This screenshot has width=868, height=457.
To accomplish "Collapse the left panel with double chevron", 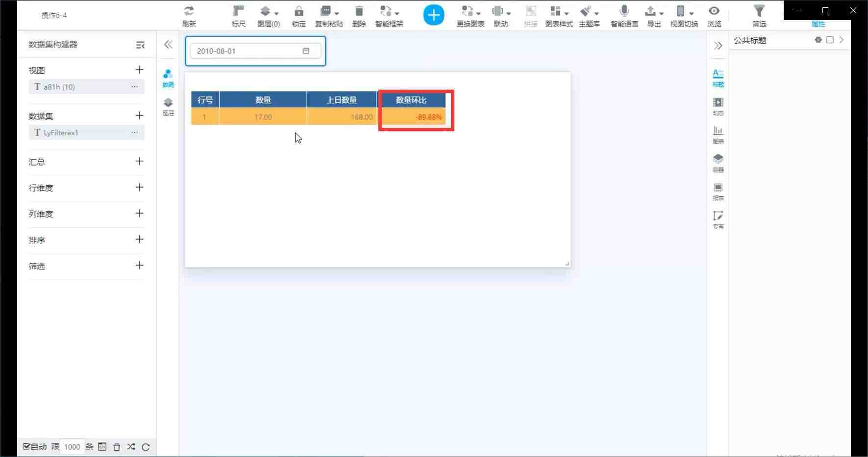I will click(x=168, y=45).
